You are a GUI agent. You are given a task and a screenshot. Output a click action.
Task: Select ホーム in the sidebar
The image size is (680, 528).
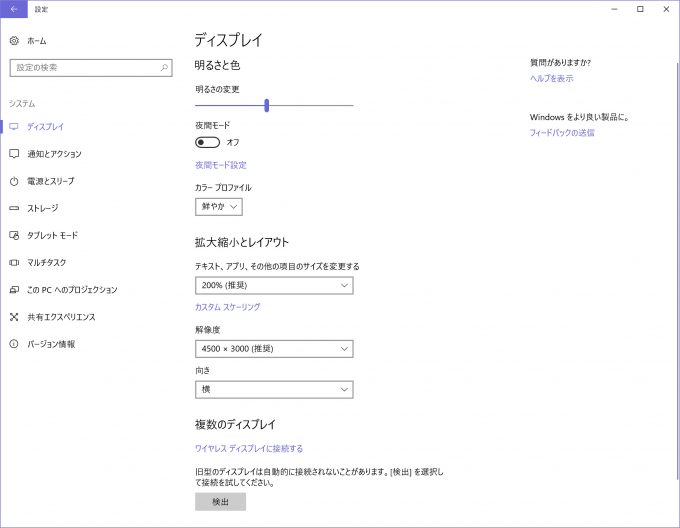pyautogui.click(x=37, y=41)
